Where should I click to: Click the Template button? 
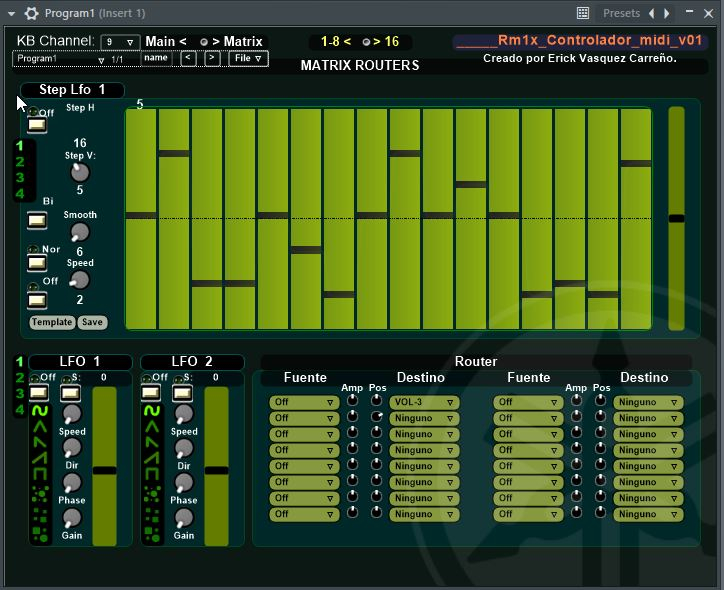tap(52, 323)
